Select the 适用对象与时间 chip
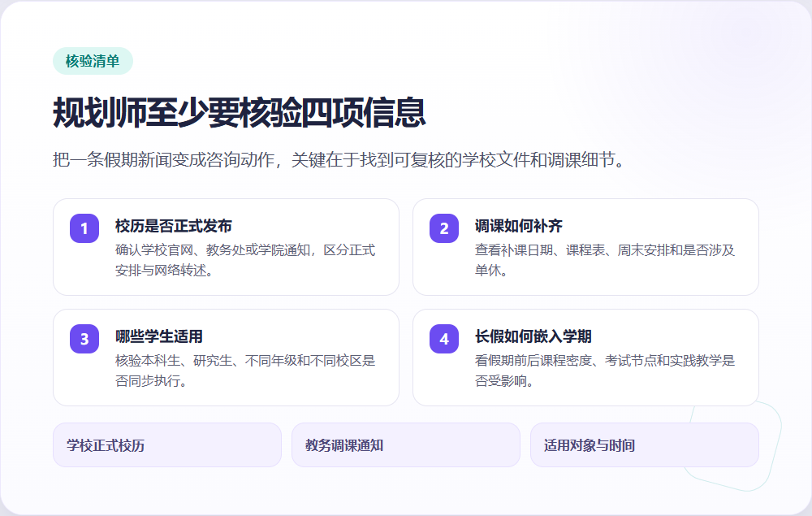The width and height of the screenshot is (812, 516). (645, 445)
